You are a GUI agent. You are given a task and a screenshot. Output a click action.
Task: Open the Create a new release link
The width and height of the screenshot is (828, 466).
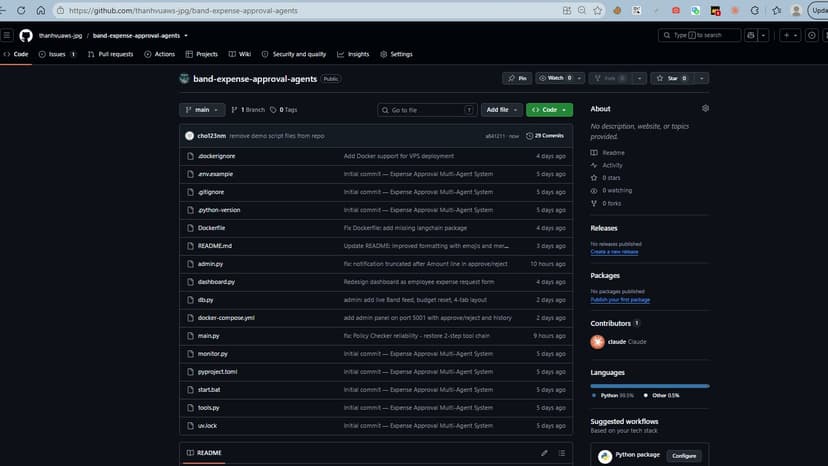(x=614, y=252)
